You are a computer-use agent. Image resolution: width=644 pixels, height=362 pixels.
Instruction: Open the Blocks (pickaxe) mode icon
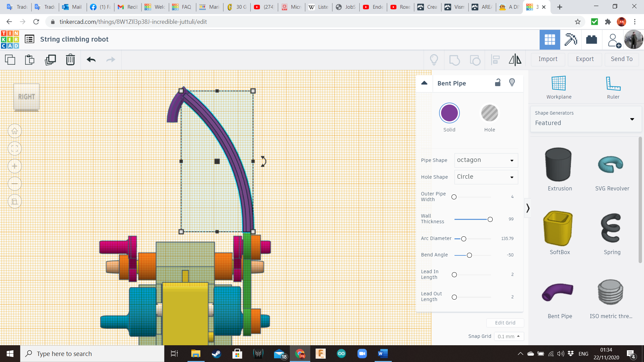[571, 40]
